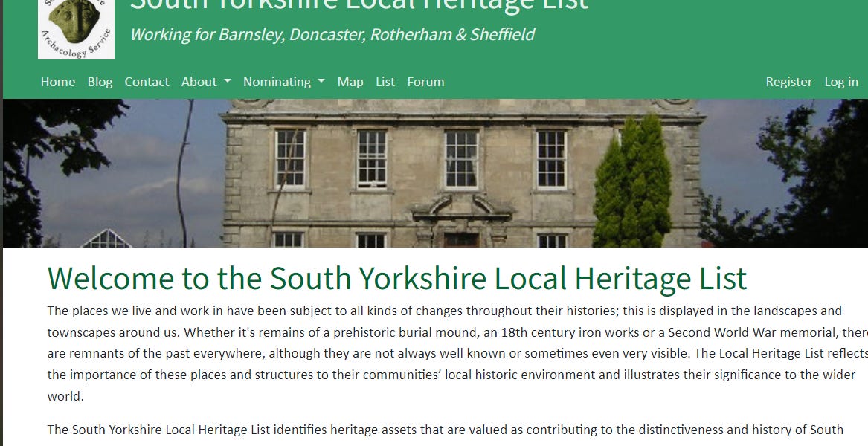This screenshot has height=446, width=868.
Task: Click the Archaeology Service logo
Action: 76,29
